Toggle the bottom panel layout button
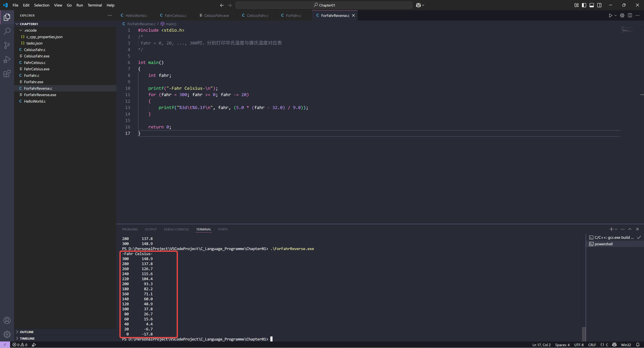This screenshot has height=348, width=644. point(592,5)
